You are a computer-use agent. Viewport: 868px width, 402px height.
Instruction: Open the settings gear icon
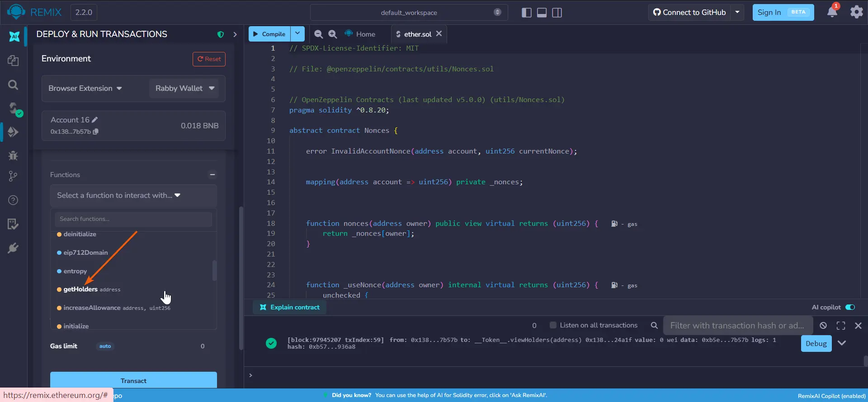[x=856, y=12]
